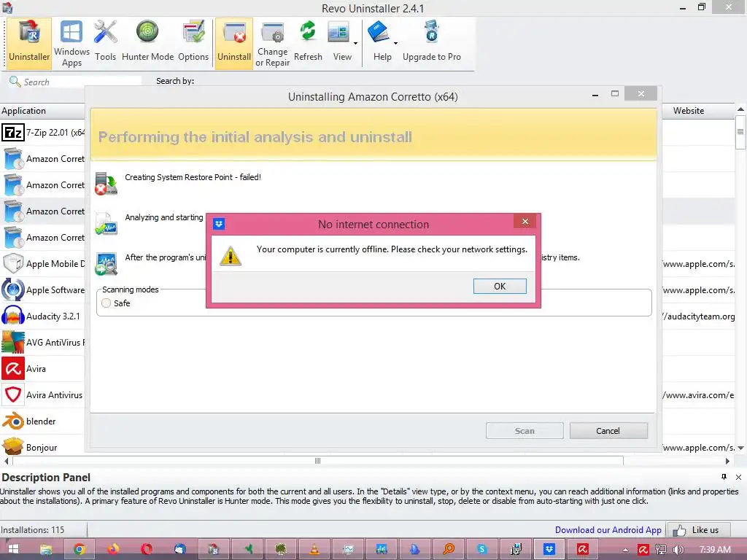This screenshot has height=560, width=747.
Task: Open Thunderbird from the taskbar
Action: [x=180, y=549]
